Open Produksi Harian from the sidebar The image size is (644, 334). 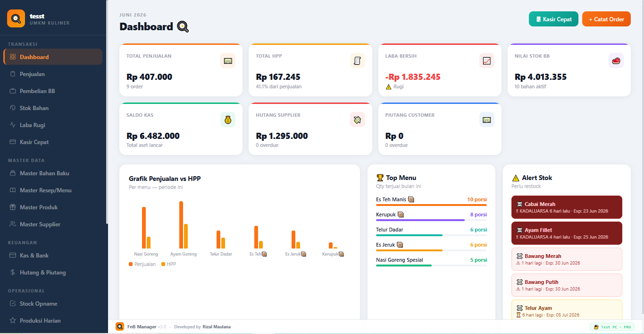(x=53, y=321)
